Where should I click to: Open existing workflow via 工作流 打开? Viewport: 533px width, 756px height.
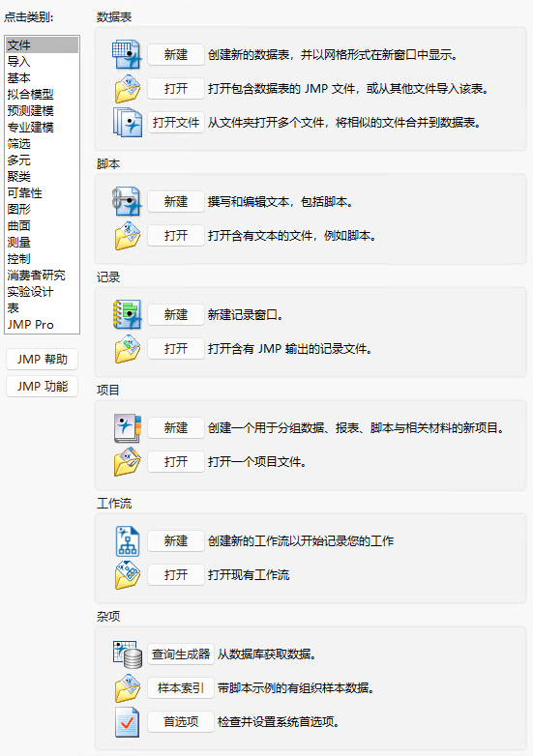point(176,574)
